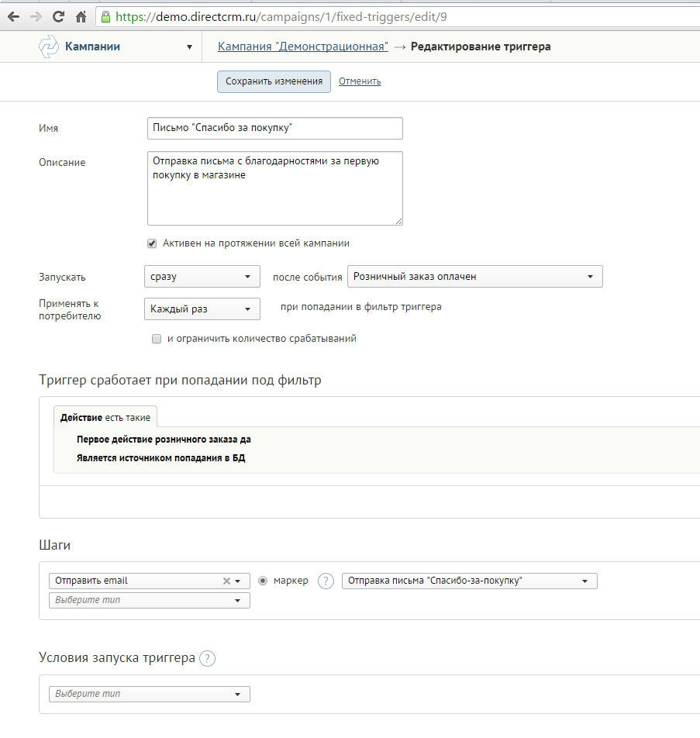Select the маркер radio button
This screenshot has height=738, width=700.
coord(263,581)
